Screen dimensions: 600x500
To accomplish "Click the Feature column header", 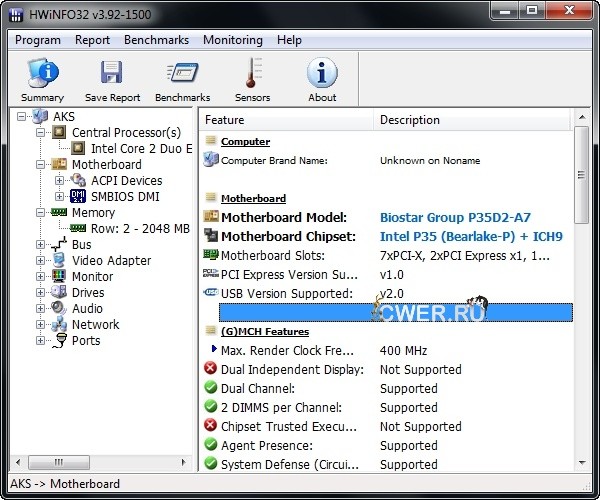I will pyautogui.click(x=285, y=120).
